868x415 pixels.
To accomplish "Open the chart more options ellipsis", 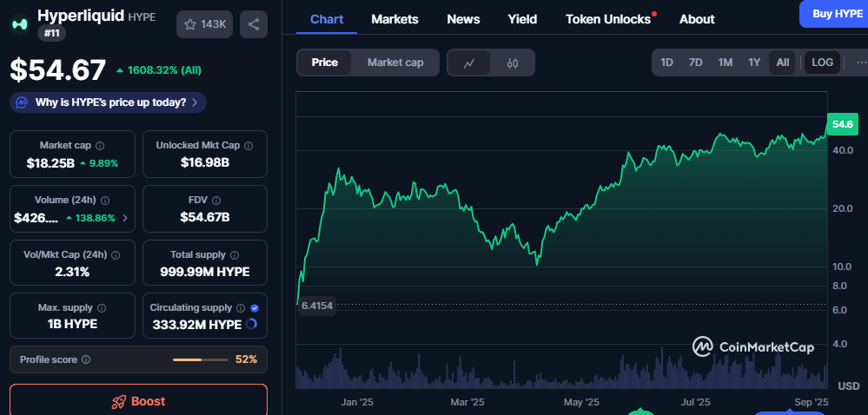I will click(861, 63).
